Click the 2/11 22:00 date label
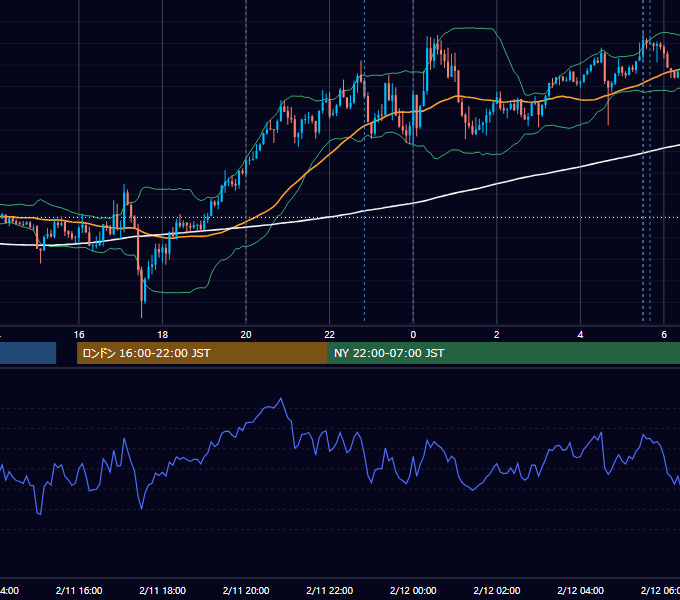This screenshot has width=680, height=600. tap(330, 590)
